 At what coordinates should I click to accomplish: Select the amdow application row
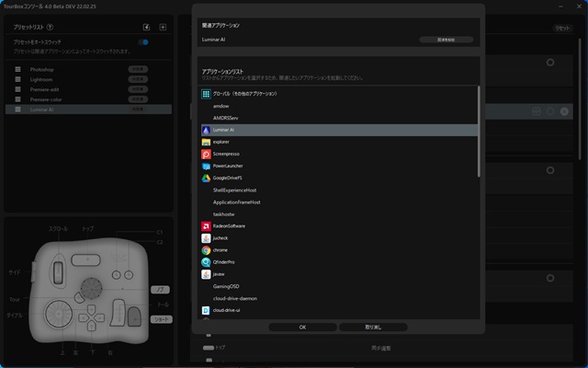[x=339, y=106]
